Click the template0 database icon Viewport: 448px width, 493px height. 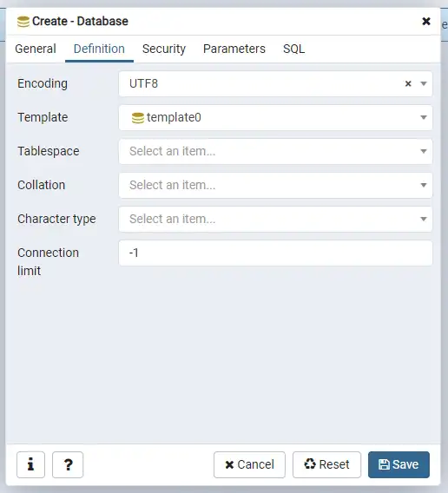point(137,118)
